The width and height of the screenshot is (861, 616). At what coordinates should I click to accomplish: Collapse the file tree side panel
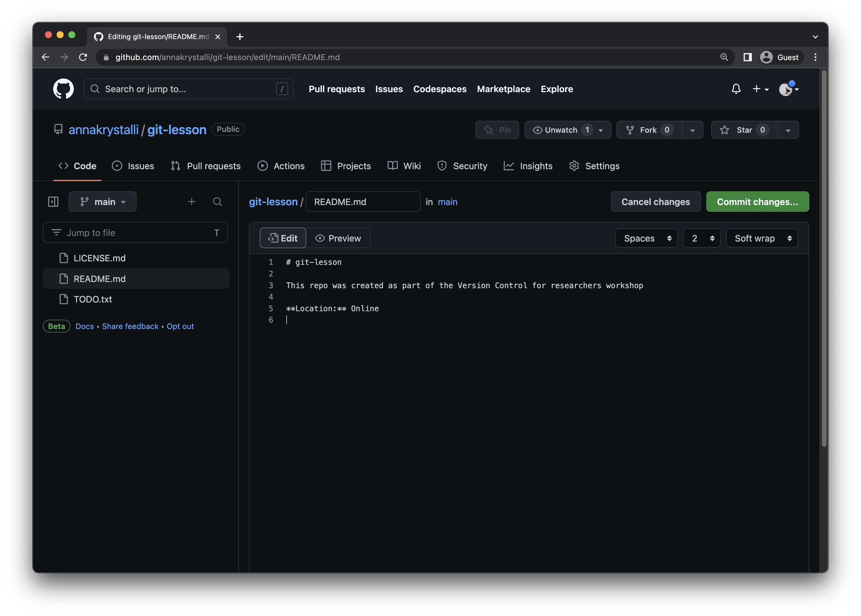pyautogui.click(x=53, y=202)
